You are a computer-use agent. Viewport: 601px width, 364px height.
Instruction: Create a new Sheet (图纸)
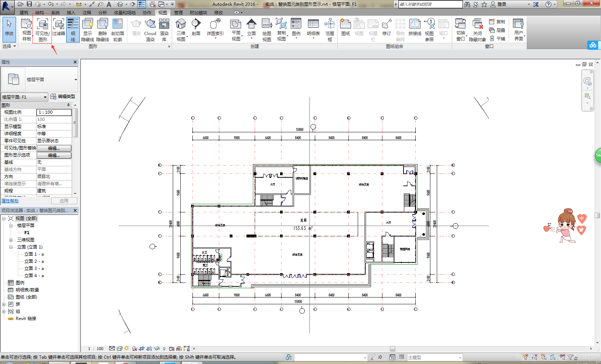[x=346, y=27]
